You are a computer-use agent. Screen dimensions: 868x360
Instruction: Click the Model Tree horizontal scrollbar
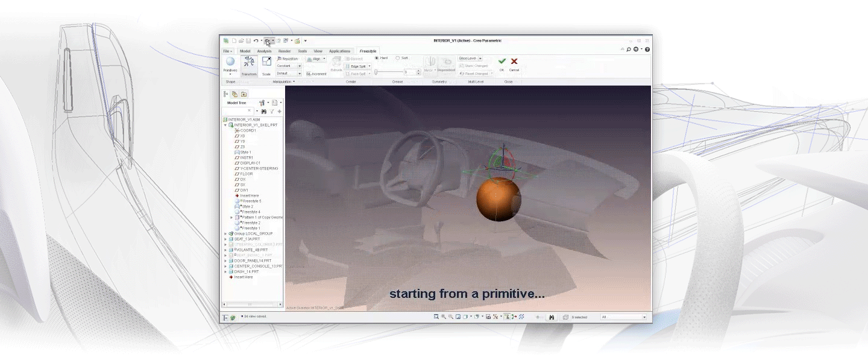point(253,305)
